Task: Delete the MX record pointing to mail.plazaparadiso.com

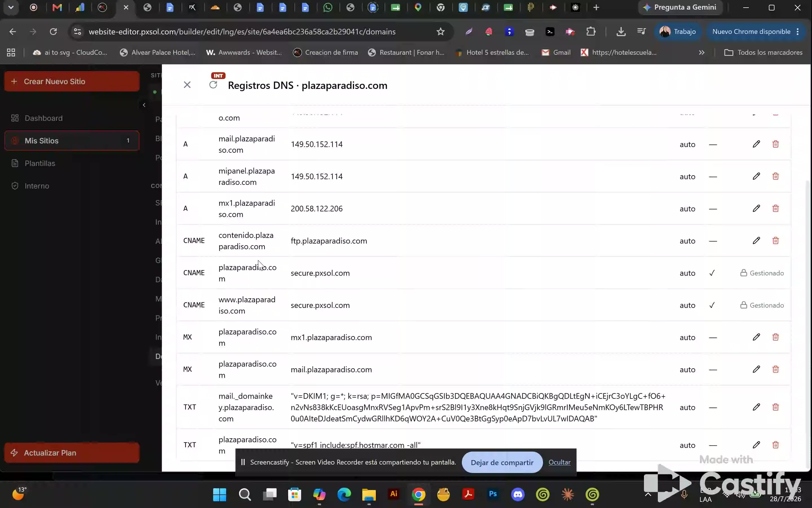Action: 775,369
